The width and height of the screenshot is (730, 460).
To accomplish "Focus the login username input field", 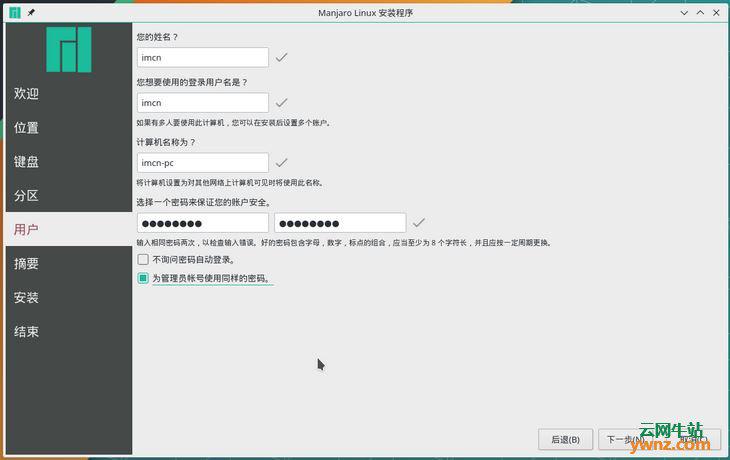I will 203,102.
